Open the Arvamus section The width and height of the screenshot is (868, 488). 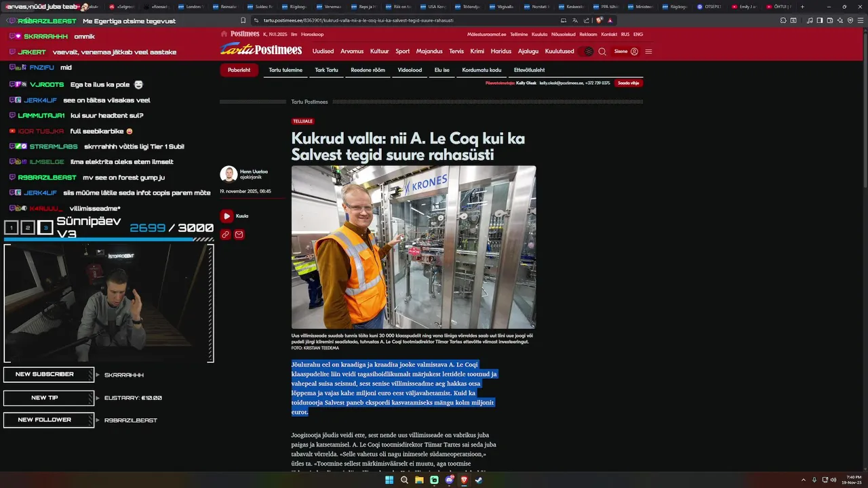(x=352, y=52)
